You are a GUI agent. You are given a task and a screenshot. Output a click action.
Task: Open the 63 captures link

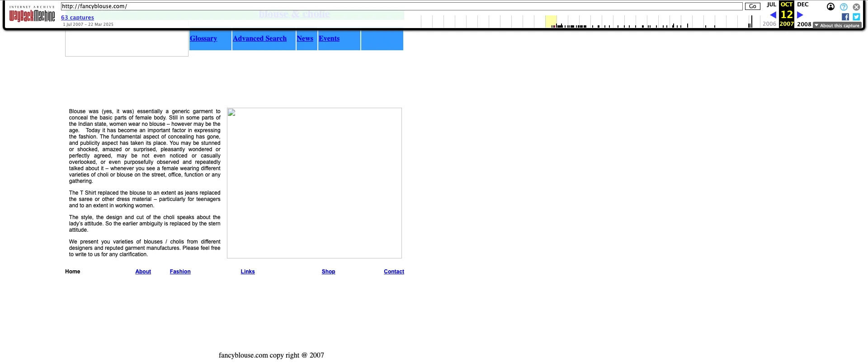(77, 18)
